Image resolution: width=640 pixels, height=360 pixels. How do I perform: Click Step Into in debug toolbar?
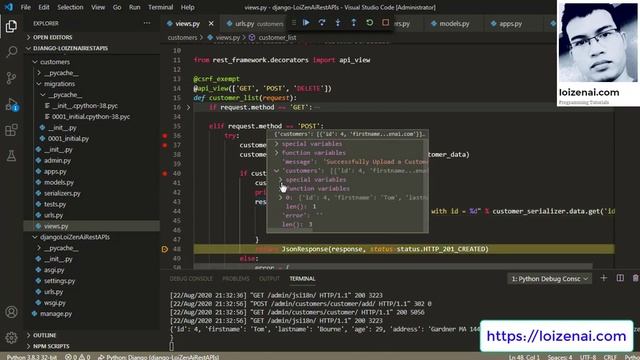pos(338,23)
